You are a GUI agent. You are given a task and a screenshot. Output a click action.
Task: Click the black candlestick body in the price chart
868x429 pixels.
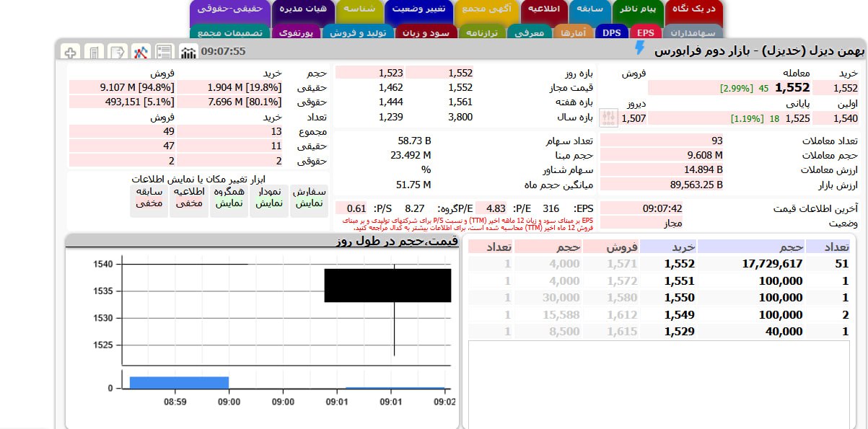[x=387, y=286]
